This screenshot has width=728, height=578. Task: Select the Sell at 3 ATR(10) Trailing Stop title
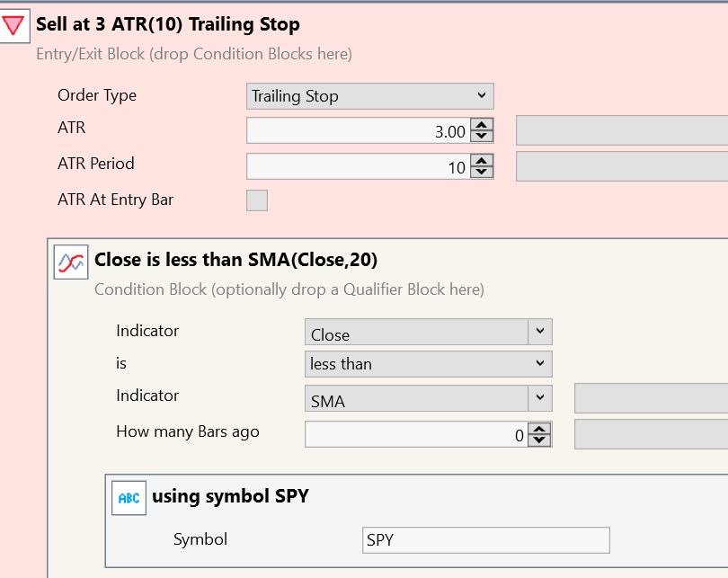click(x=168, y=24)
